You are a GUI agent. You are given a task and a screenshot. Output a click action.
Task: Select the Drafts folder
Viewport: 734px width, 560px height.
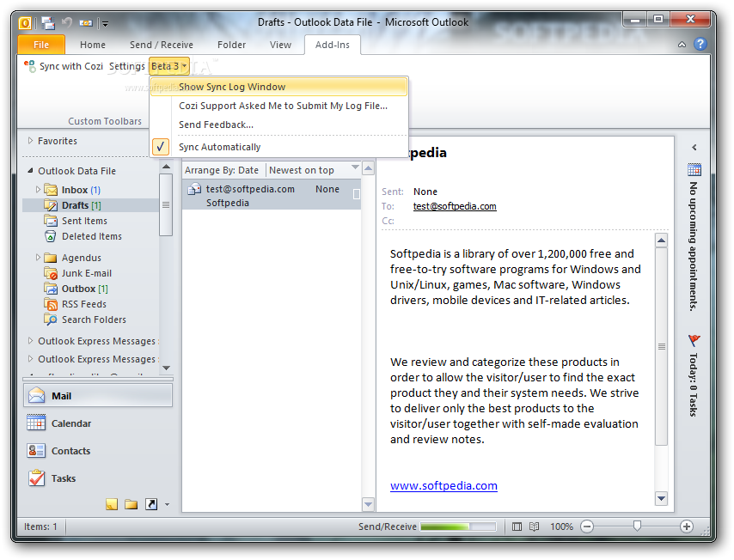(91, 205)
